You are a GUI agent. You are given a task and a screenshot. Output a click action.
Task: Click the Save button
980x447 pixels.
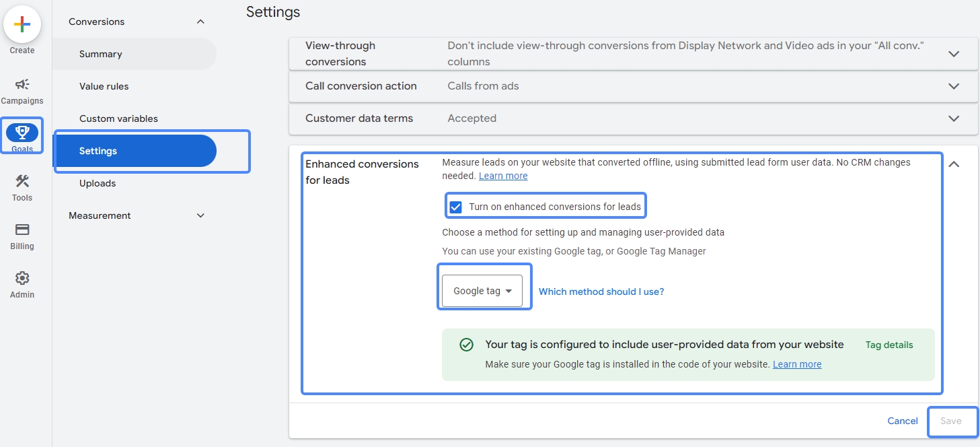tap(950, 421)
